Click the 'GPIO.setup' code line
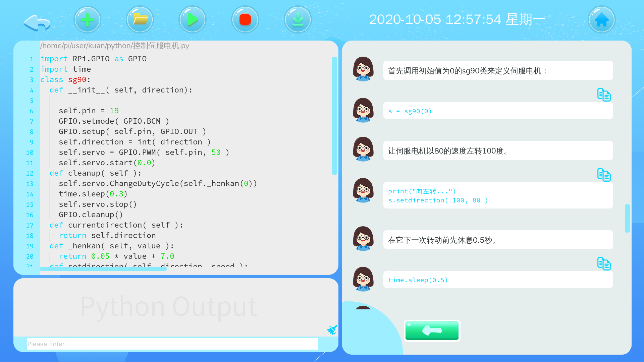The image size is (644, 362). [132, 132]
